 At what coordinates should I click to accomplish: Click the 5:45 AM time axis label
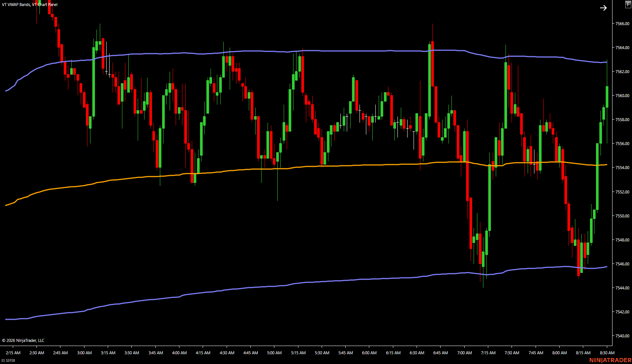coord(346,353)
